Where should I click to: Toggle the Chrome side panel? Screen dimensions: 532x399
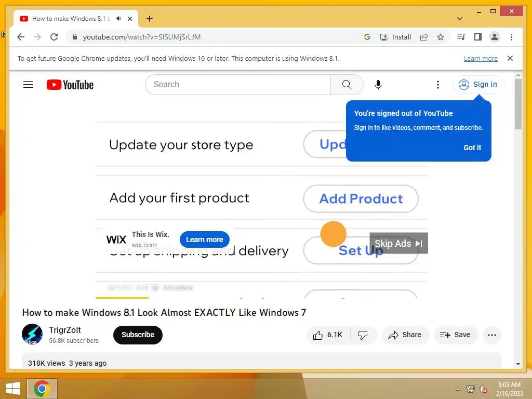pyautogui.click(x=478, y=37)
